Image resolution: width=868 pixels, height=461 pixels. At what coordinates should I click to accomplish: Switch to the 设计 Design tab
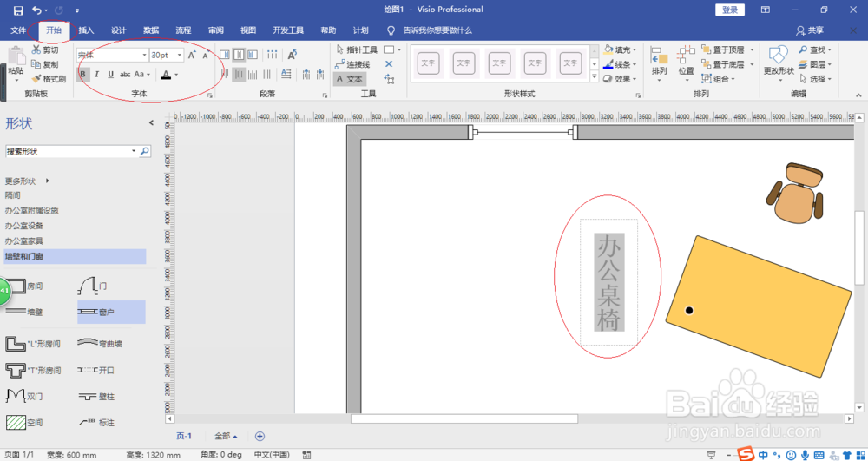pyautogui.click(x=118, y=30)
